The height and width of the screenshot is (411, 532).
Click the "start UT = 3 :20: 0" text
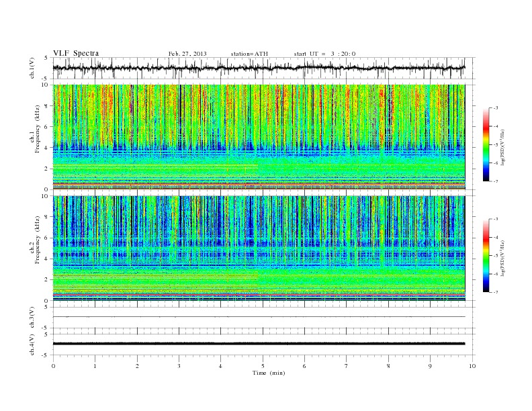pyautogui.click(x=324, y=54)
